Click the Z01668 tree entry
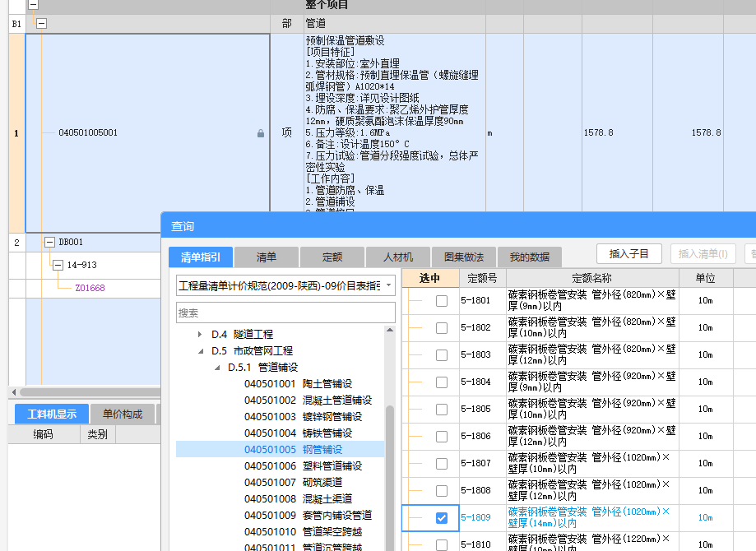 pos(90,288)
